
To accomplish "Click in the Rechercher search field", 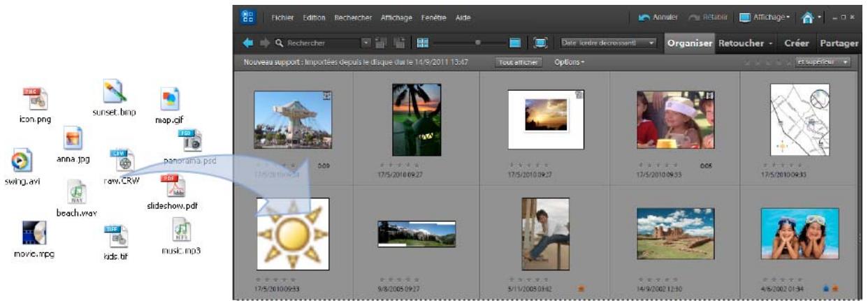I will coord(318,43).
